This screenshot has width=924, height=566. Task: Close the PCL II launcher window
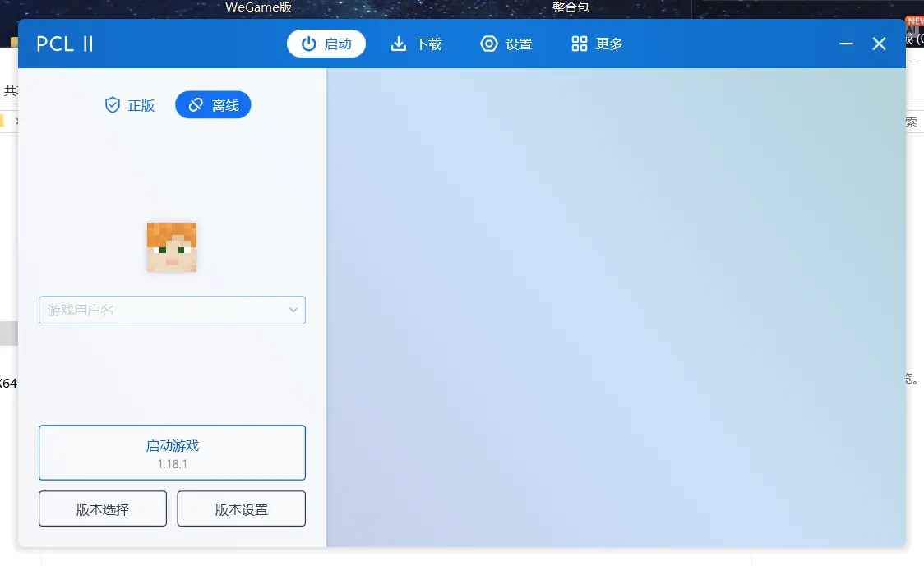[879, 44]
